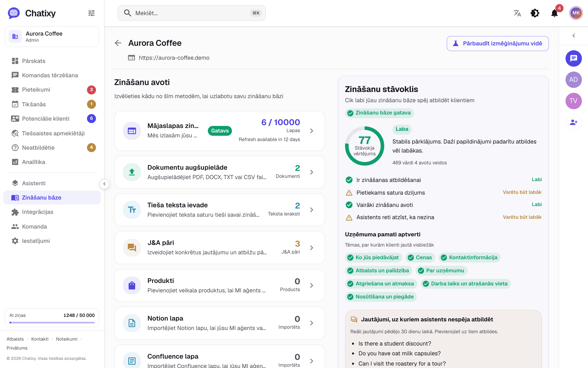Open the sidebar settings tune icon
The image size is (588, 368).
91,13
